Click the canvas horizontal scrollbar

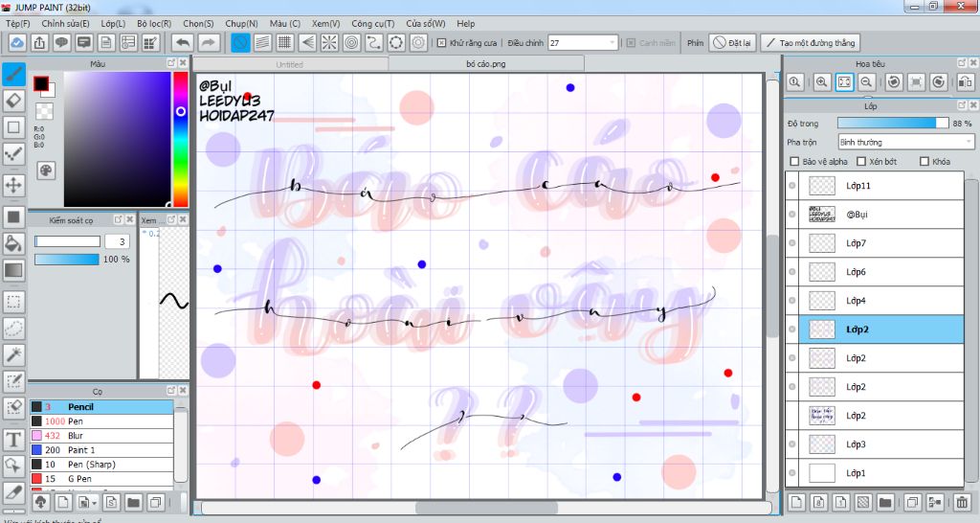pyautogui.click(x=485, y=508)
